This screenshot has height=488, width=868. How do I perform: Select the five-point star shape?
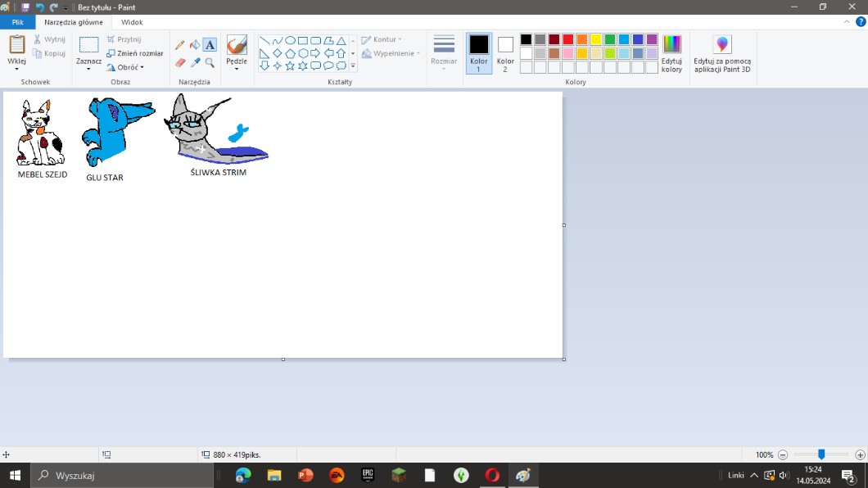coord(289,66)
